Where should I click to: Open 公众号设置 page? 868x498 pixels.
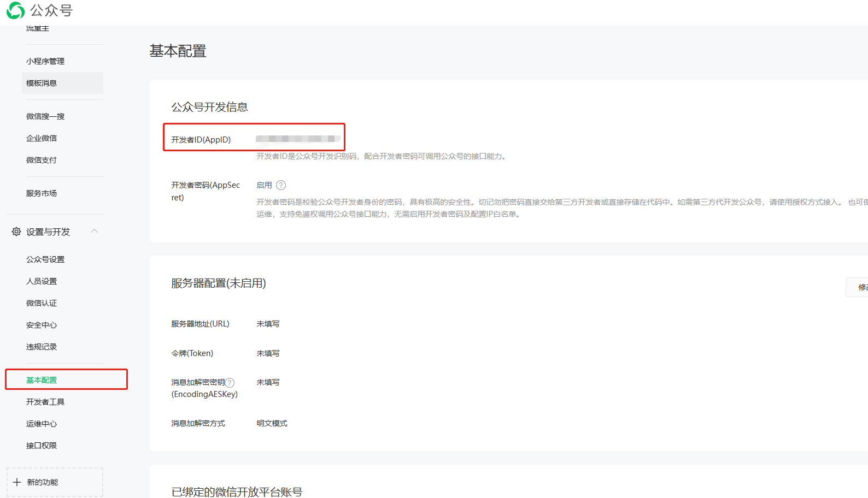pyautogui.click(x=45, y=259)
